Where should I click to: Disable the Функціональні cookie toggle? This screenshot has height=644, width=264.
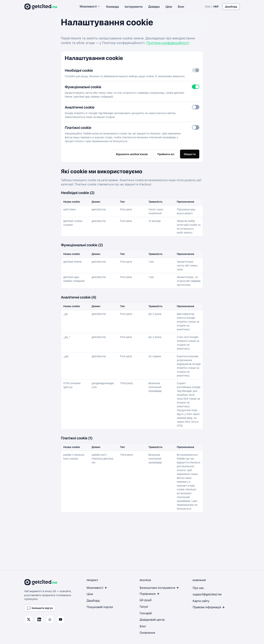pos(195,87)
